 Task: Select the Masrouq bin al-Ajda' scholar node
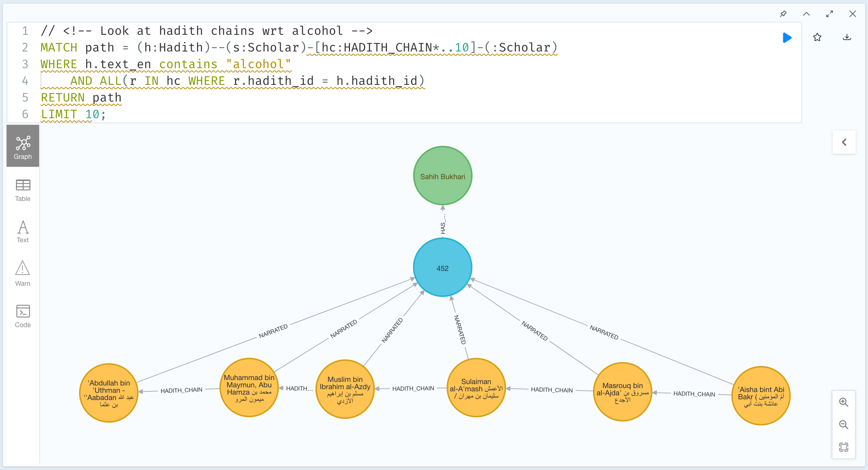(622, 392)
